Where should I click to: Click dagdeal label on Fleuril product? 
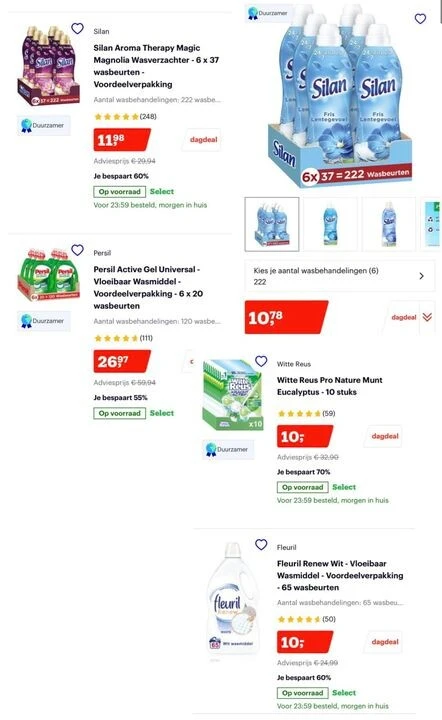point(385,642)
